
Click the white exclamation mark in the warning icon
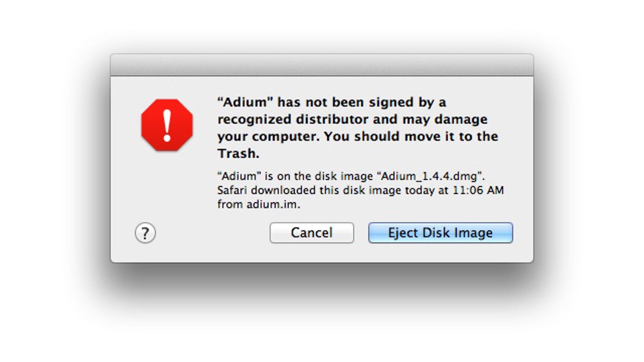tap(167, 125)
